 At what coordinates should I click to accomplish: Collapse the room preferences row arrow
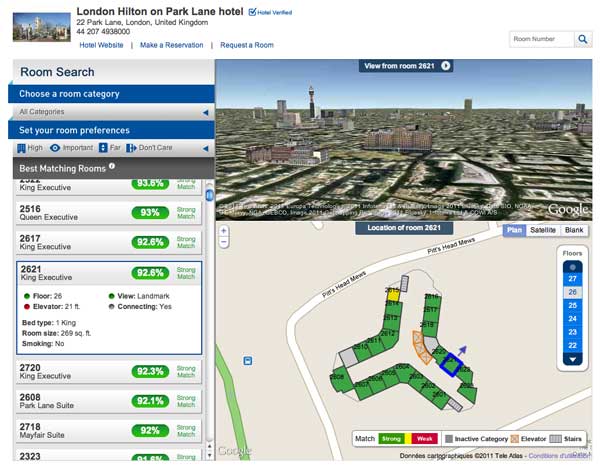[x=205, y=148]
